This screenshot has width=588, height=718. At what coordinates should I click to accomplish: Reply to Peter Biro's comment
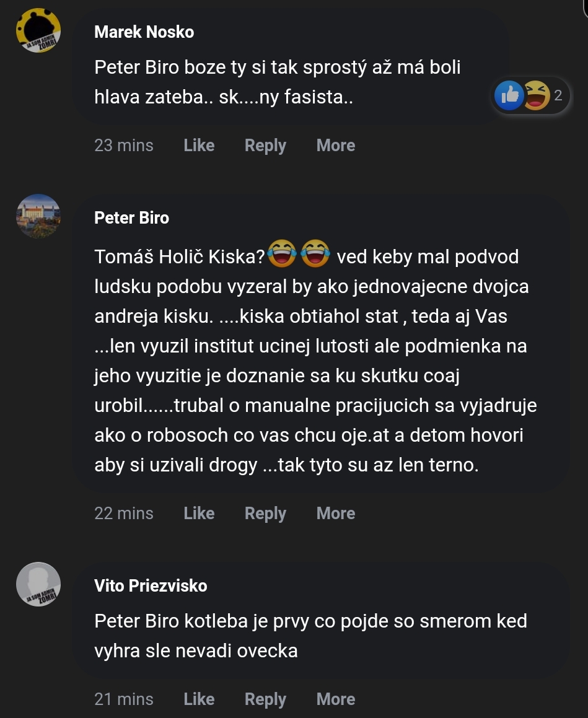click(265, 514)
